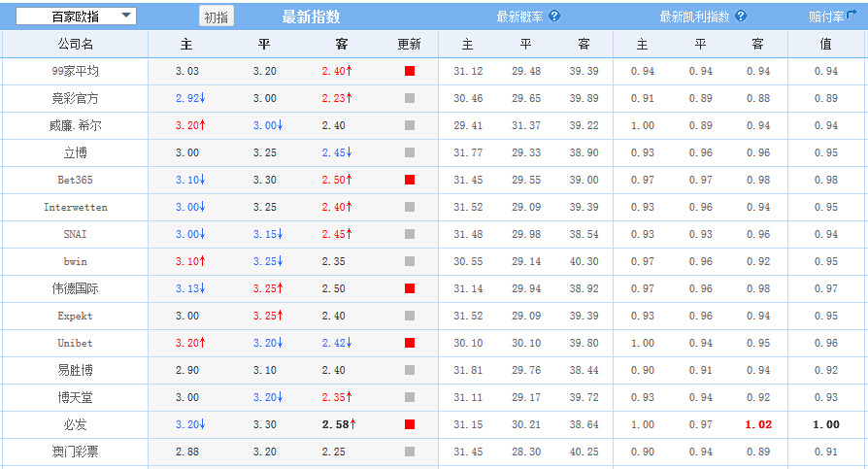Click gray update square in Interwetten row
Image resolution: width=868 pixels, height=469 pixels.
tap(410, 207)
